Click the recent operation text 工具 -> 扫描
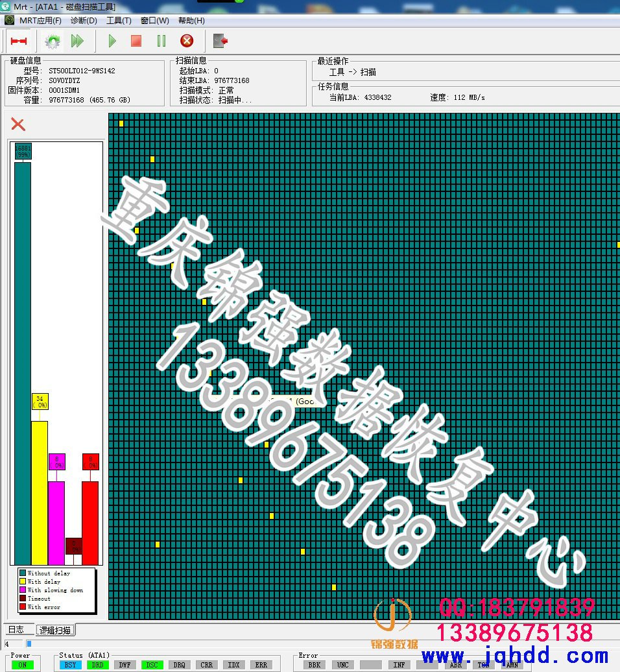The height and width of the screenshot is (672, 620). pyautogui.click(x=353, y=72)
